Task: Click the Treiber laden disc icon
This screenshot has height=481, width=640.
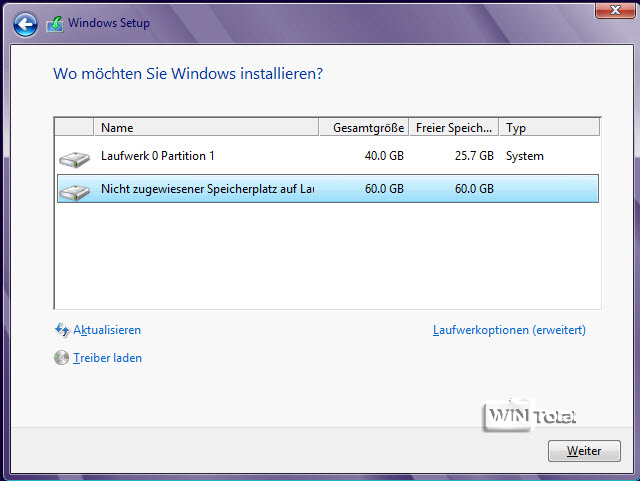Action: click(61, 358)
